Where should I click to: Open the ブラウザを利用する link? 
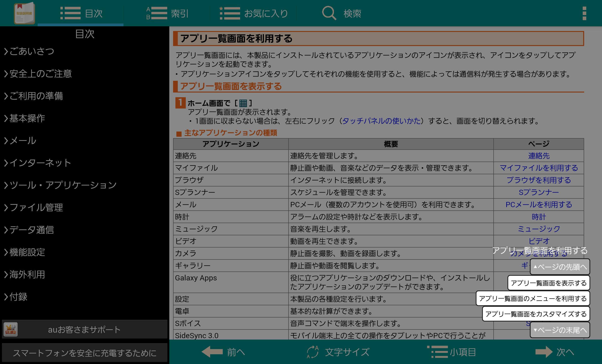pyautogui.click(x=539, y=180)
